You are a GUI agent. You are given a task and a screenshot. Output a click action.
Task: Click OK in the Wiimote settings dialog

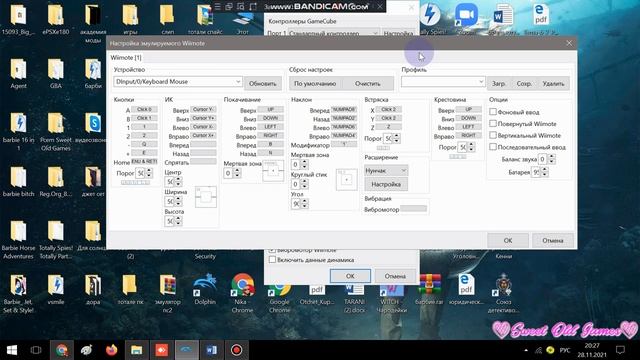pos(508,240)
